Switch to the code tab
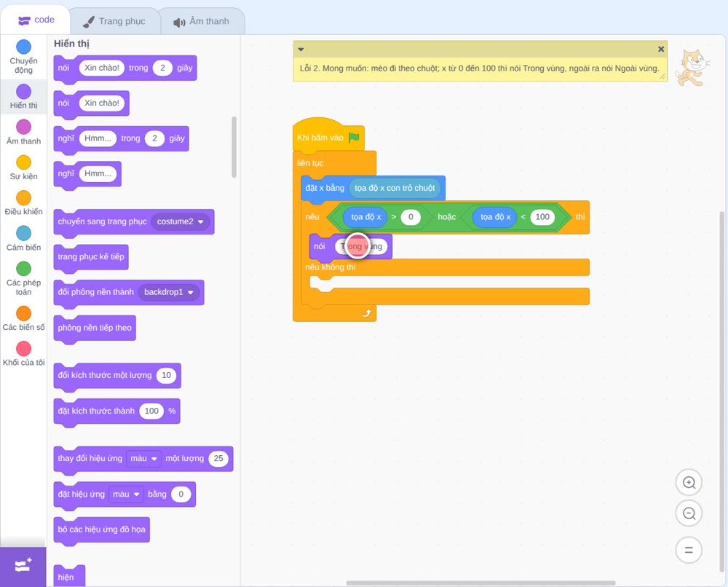The width and height of the screenshot is (728, 587). point(36,20)
